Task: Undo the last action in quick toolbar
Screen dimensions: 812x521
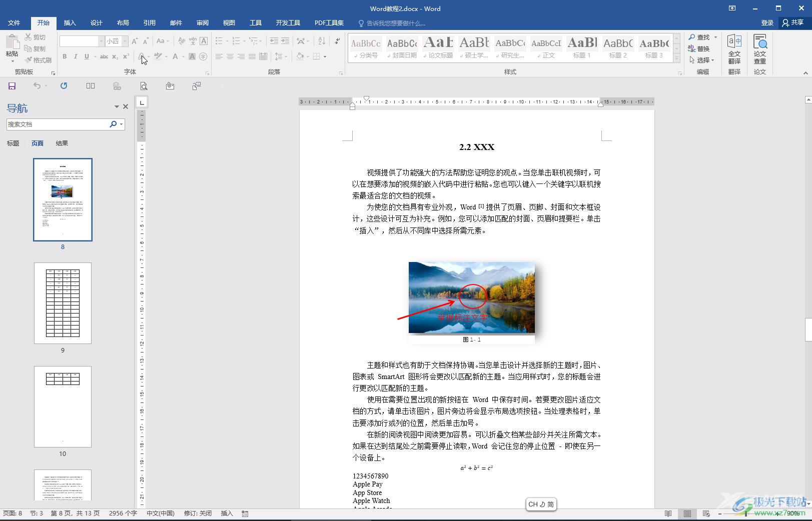Action: pyautogui.click(x=37, y=86)
